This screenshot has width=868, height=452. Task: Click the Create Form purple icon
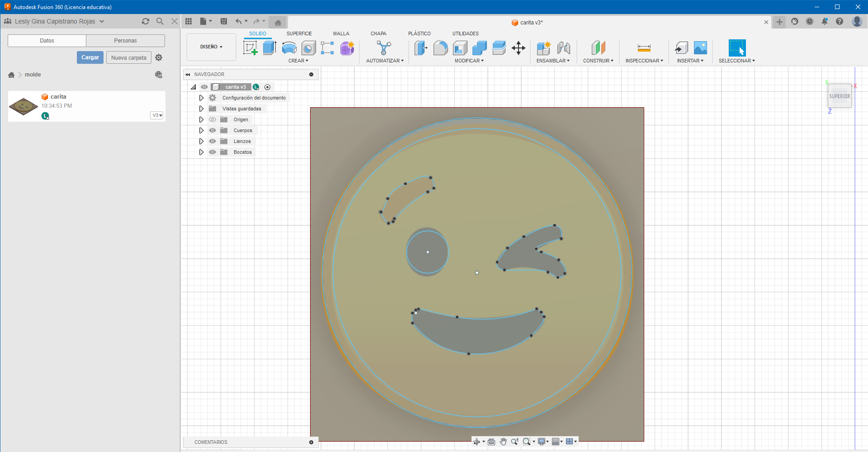(347, 48)
